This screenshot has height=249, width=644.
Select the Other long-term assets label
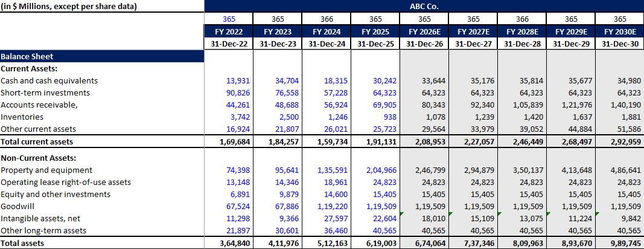coord(43,230)
